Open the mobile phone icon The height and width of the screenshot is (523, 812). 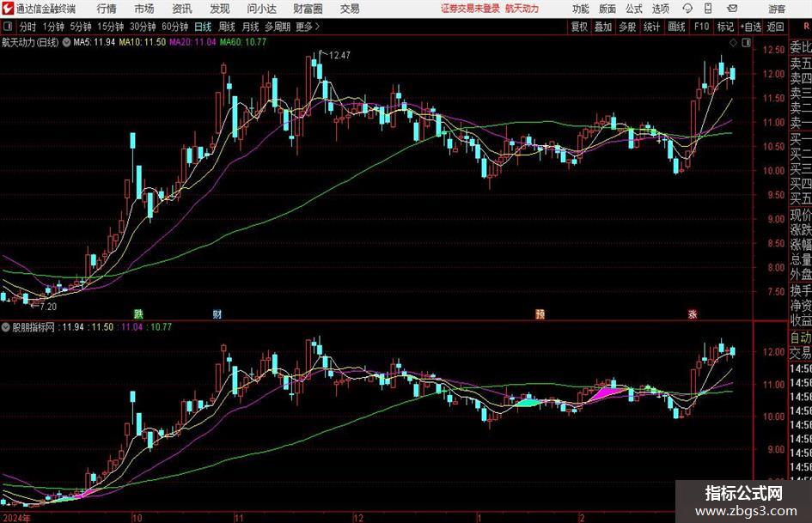[708, 9]
